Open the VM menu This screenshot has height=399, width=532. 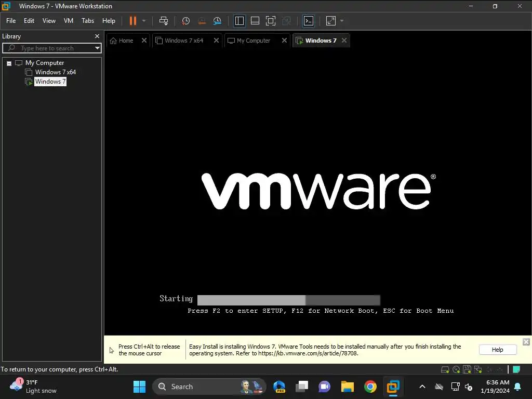[69, 21]
